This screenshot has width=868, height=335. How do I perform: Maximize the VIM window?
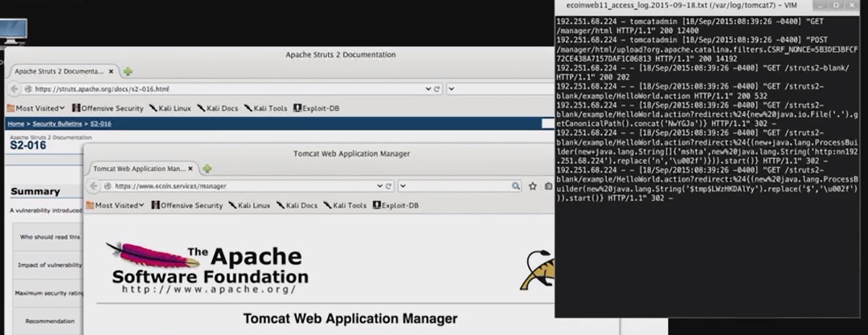(836, 5)
